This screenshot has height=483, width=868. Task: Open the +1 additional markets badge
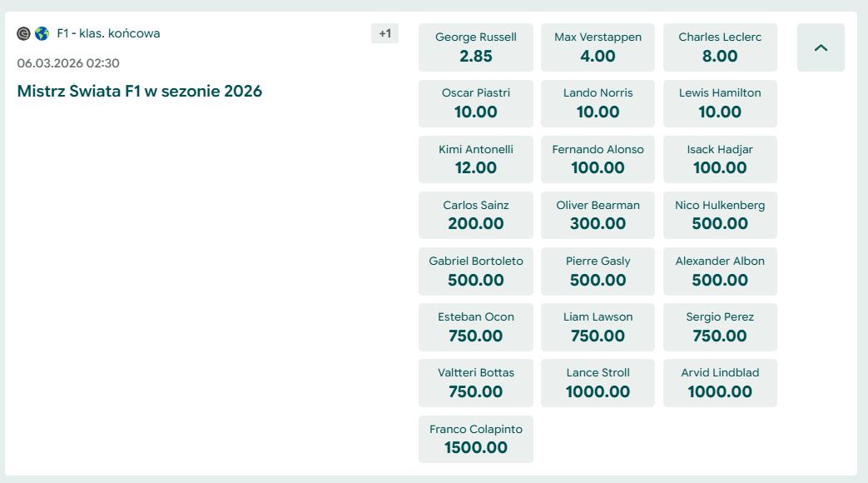coord(384,34)
